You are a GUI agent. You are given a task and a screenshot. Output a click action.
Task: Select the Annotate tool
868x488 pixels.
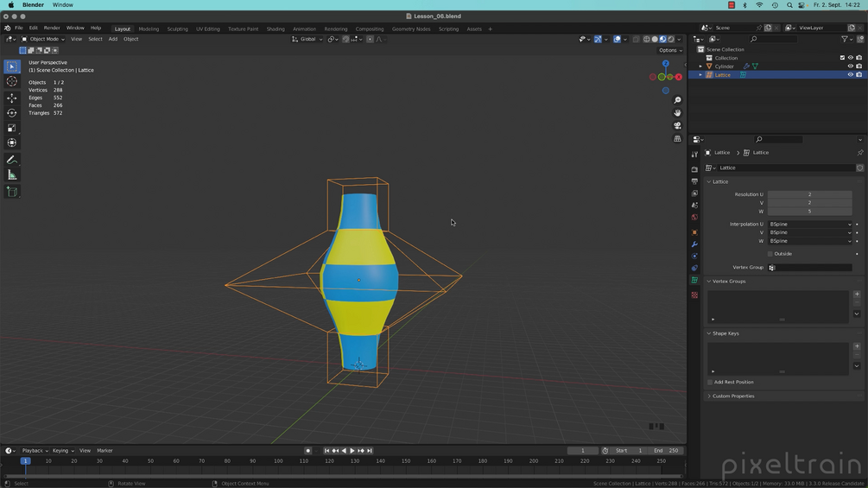pyautogui.click(x=11, y=160)
